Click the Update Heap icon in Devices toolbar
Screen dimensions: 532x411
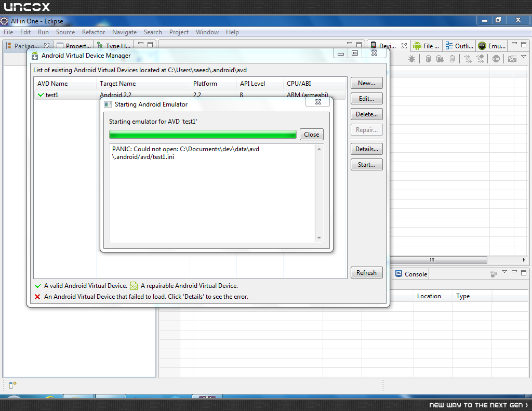pyautogui.click(x=428, y=59)
